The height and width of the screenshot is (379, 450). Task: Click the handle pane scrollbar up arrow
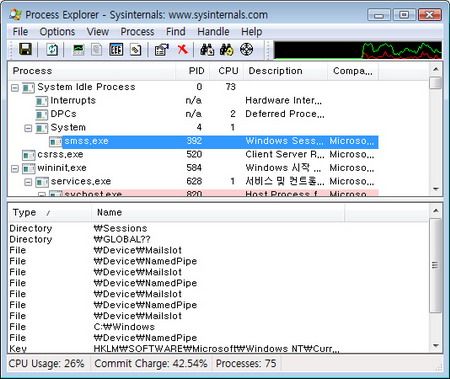click(436, 211)
